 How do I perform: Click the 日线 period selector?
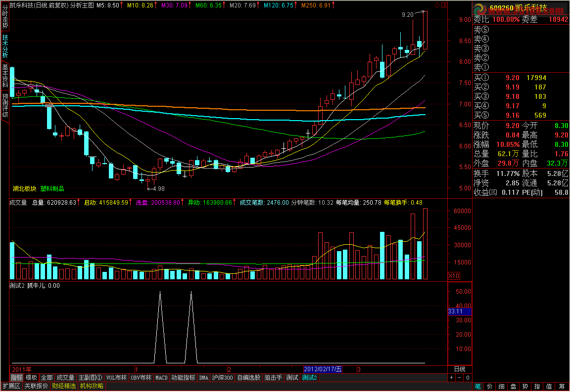pos(460,369)
